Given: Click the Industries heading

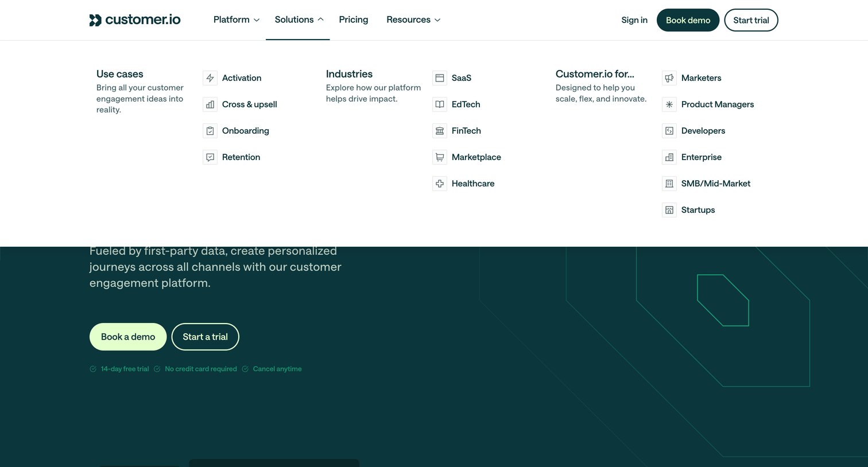Looking at the screenshot, I should pyautogui.click(x=349, y=74).
